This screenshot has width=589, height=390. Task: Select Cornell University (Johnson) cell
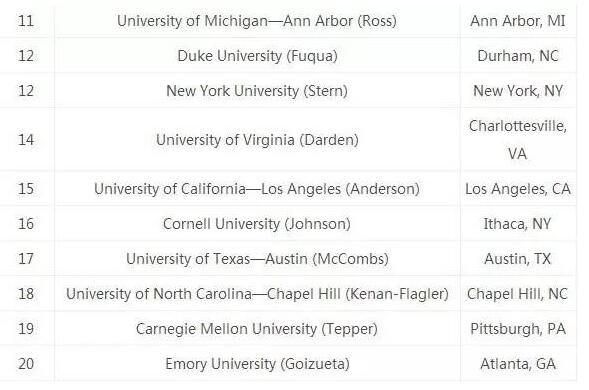pyautogui.click(x=257, y=224)
